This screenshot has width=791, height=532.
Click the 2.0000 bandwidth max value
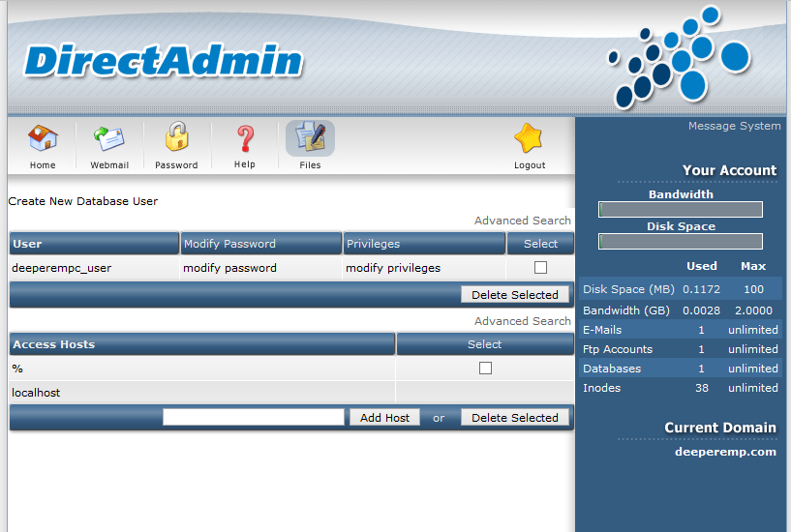[x=753, y=310]
